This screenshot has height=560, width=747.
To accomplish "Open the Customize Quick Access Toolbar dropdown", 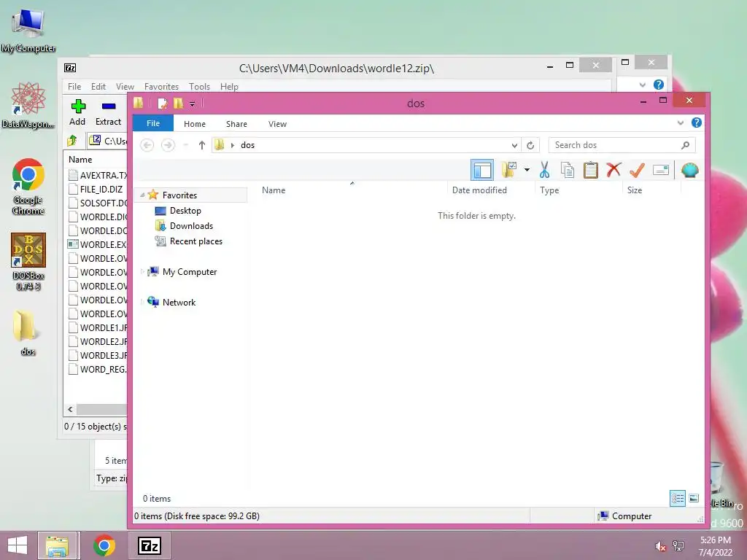I will (192, 104).
